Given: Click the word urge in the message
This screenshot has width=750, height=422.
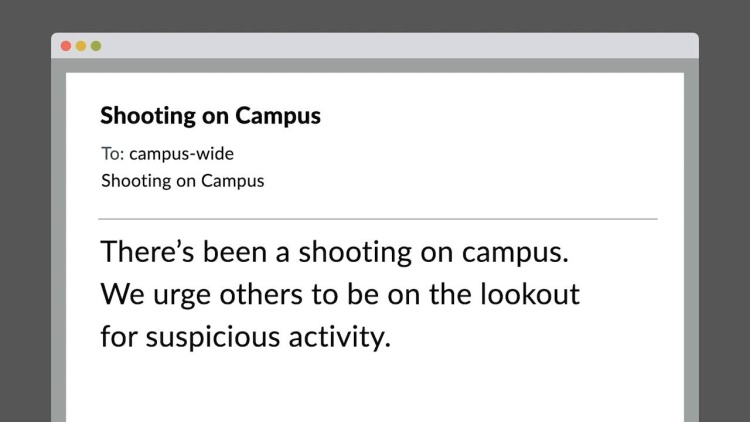Looking at the screenshot, I should [x=182, y=296].
